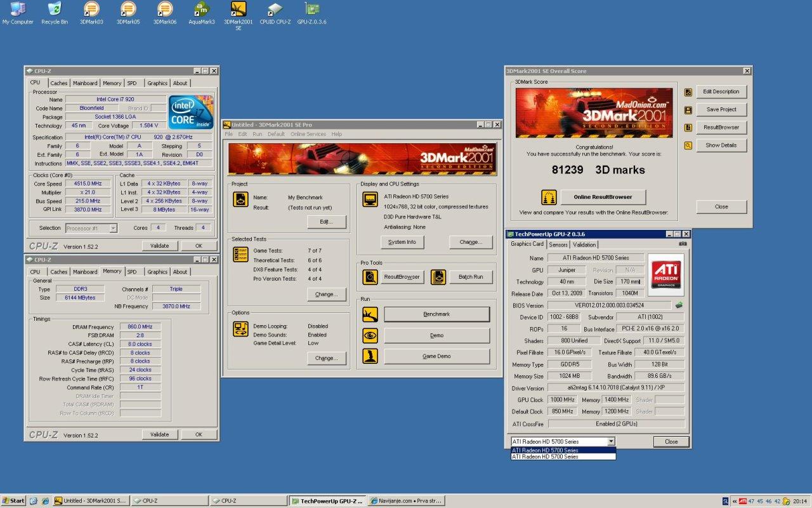Screen dimensions: 812x508
Task: Choose the non-highlighted ATI Radeon HD 5700 entry
Action: (563, 457)
